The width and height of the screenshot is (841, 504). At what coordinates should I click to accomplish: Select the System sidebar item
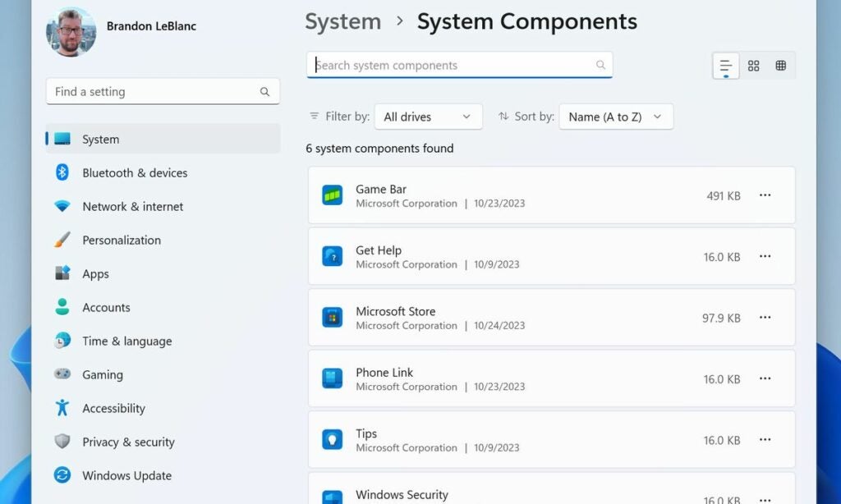163,139
